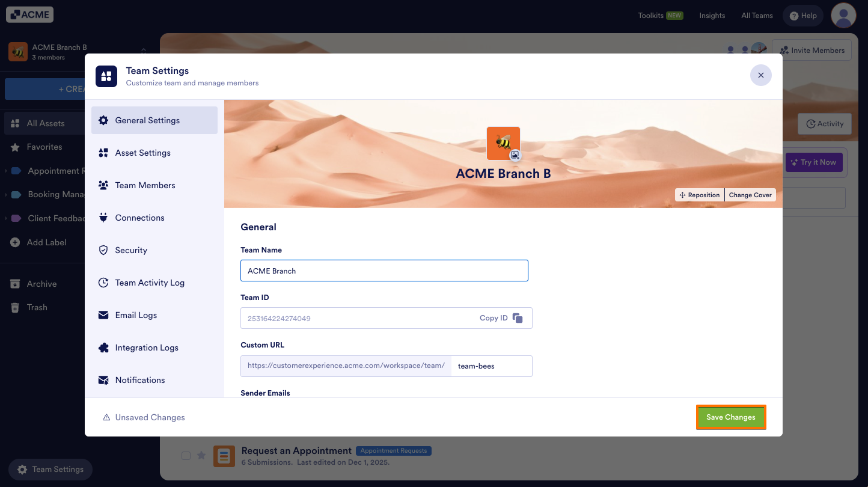Click the ACME logo in header
This screenshot has width=868, height=487.
(x=30, y=14)
